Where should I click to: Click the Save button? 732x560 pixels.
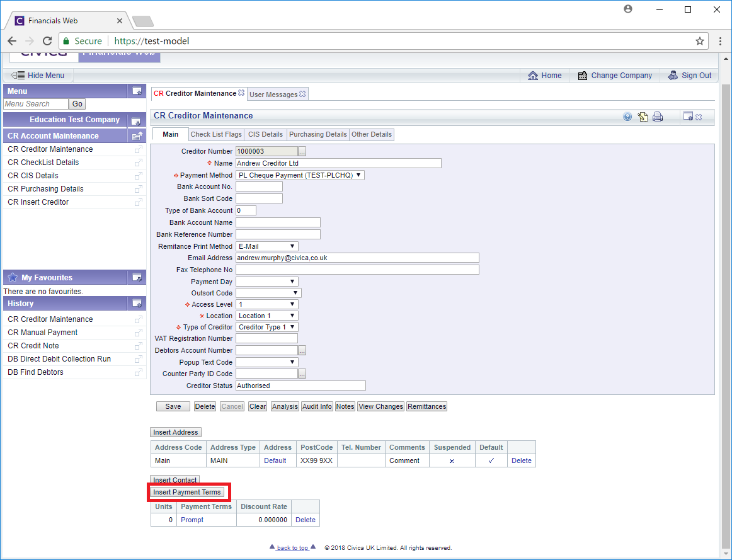(173, 406)
